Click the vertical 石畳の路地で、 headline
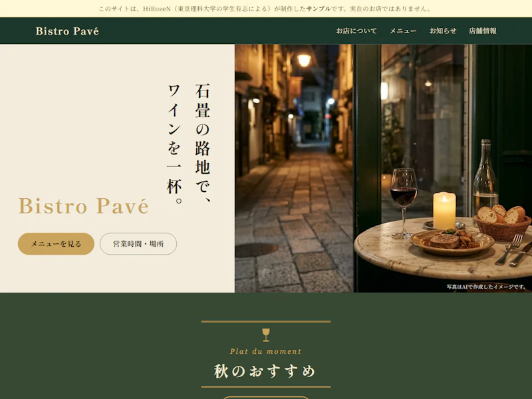The width and height of the screenshot is (532, 399). [203, 143]
